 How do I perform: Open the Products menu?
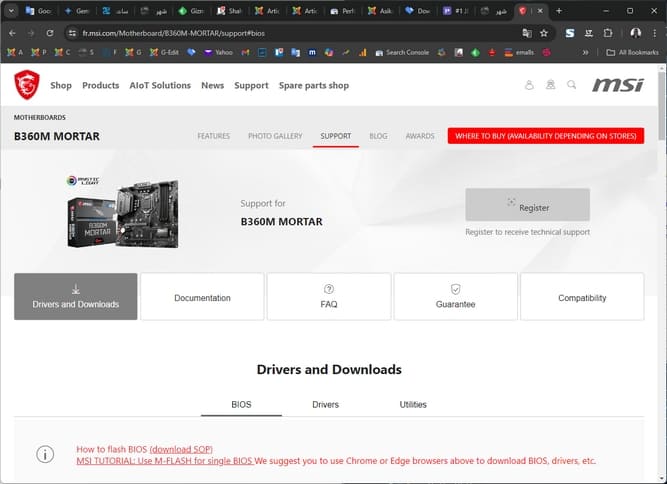101,85
